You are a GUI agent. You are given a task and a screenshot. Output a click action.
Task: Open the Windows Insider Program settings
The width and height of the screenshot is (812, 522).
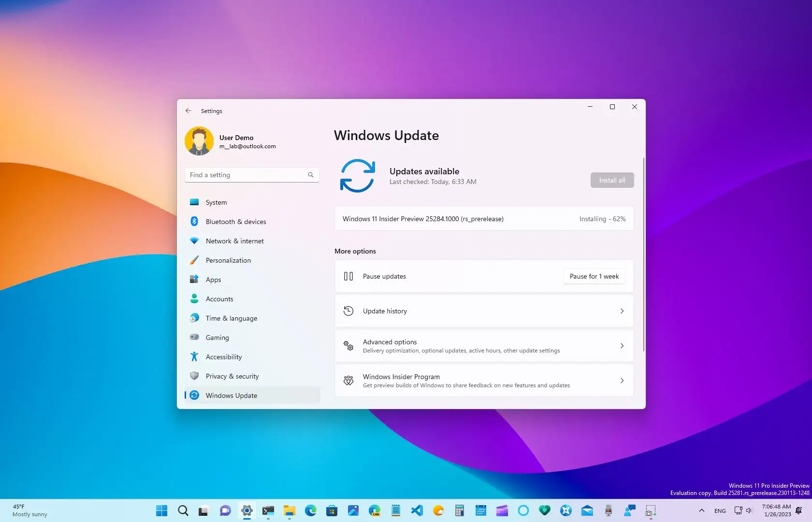484,381
